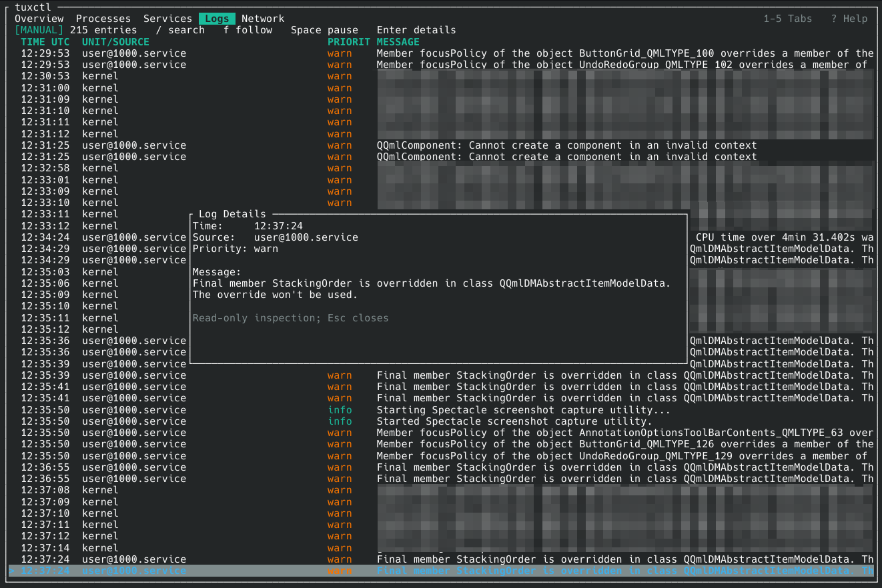Click the MESSAGE column header
The image size is (882, 588).
tap(398, 42)
